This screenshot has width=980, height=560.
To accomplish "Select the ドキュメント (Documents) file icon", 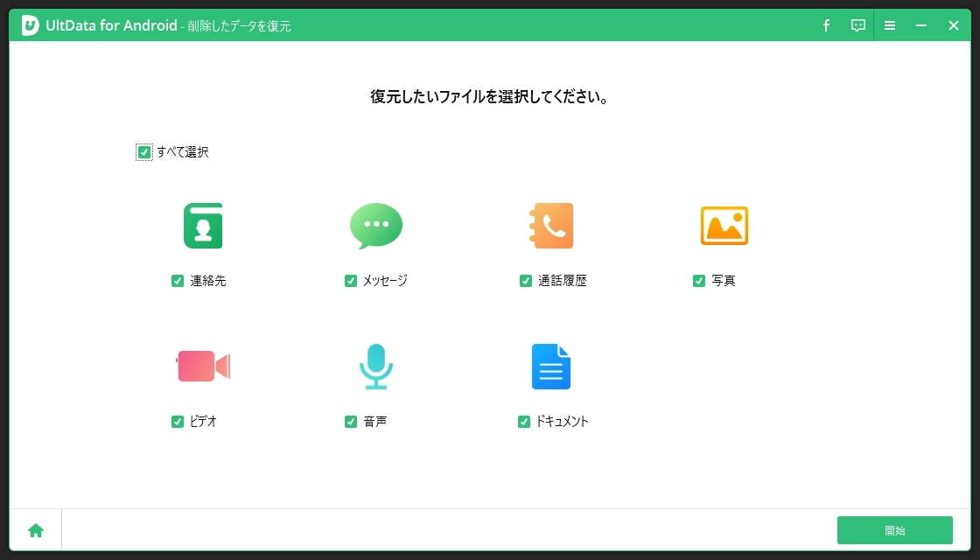I will click(551, 366).
